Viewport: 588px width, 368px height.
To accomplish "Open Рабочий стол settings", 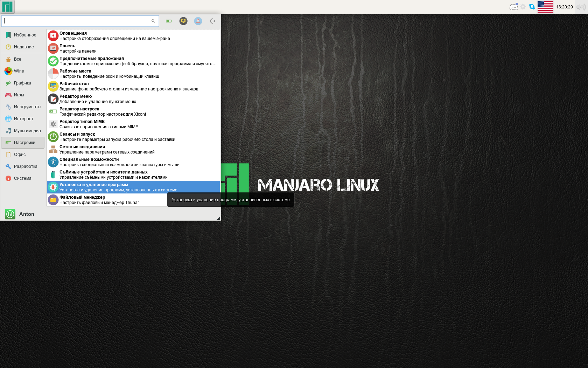I will [133, 86].
